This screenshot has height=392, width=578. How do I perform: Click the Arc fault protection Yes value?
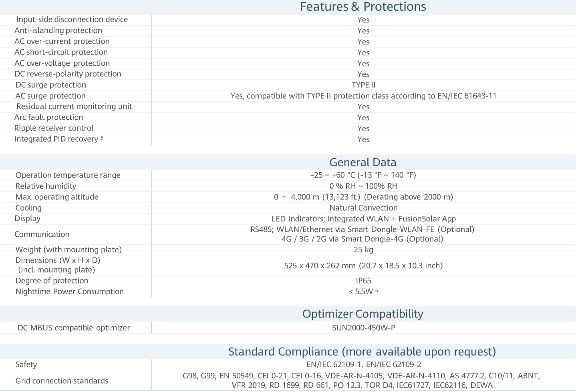pyautogui.click(x=363, y=118)
